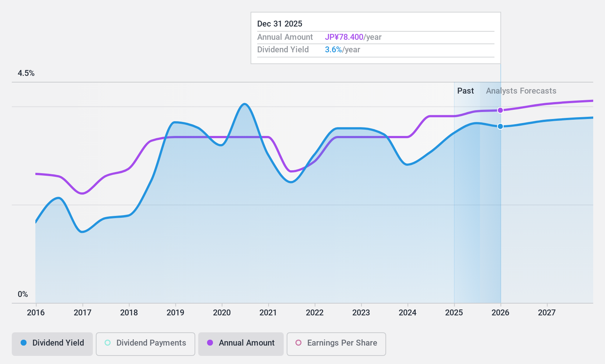Click the 4.5% y-axis label
605x364 pixels.
tap(26, 73)
